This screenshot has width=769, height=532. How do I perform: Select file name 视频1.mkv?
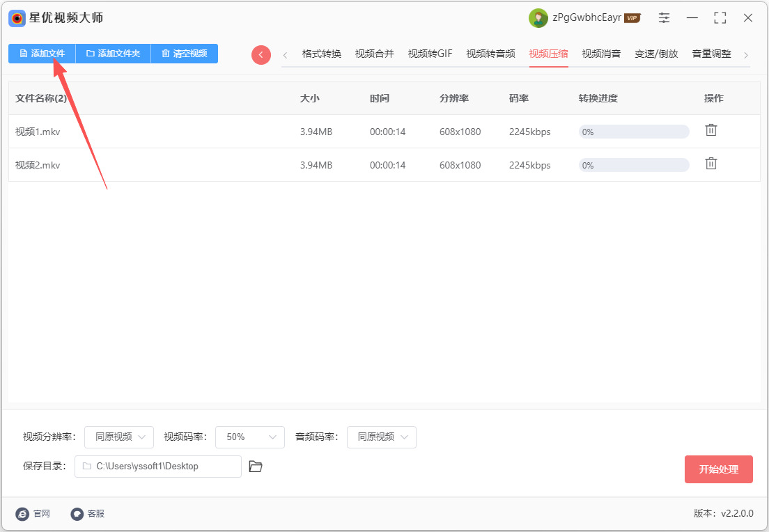[x=38, y=132]
